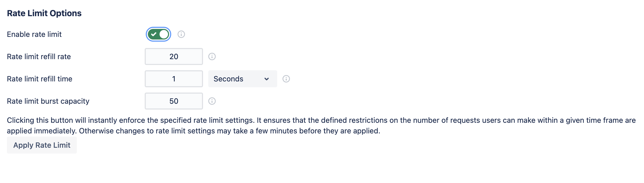
Task: Click the word "Seconds" in the unit selector
Action: (228, 79)
